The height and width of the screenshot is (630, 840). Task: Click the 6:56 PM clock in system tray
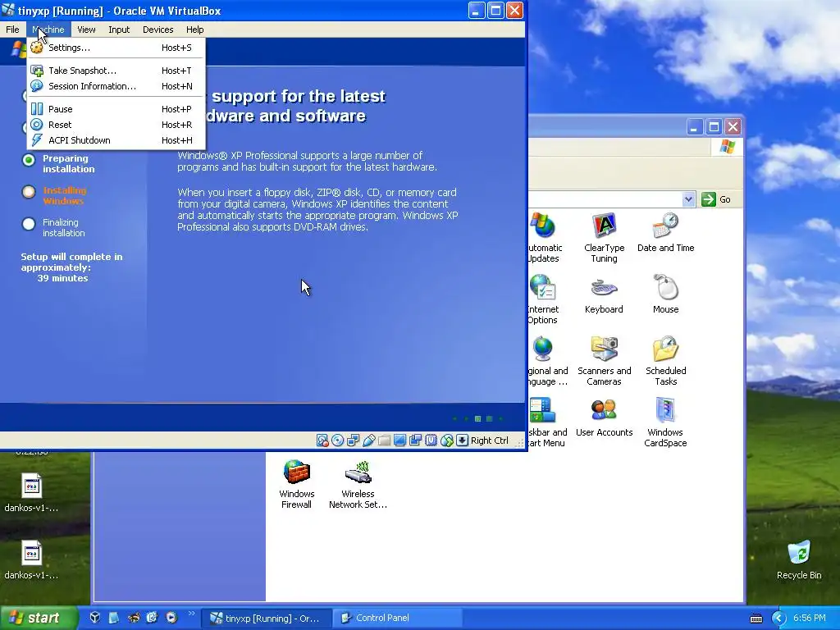click(x=810, y=619)
